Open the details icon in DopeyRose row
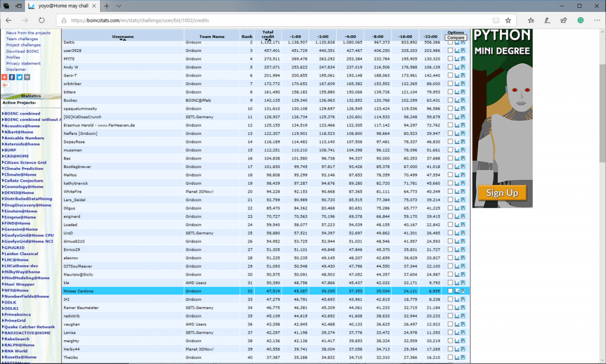The image size is (606, 364). point(463,142)
